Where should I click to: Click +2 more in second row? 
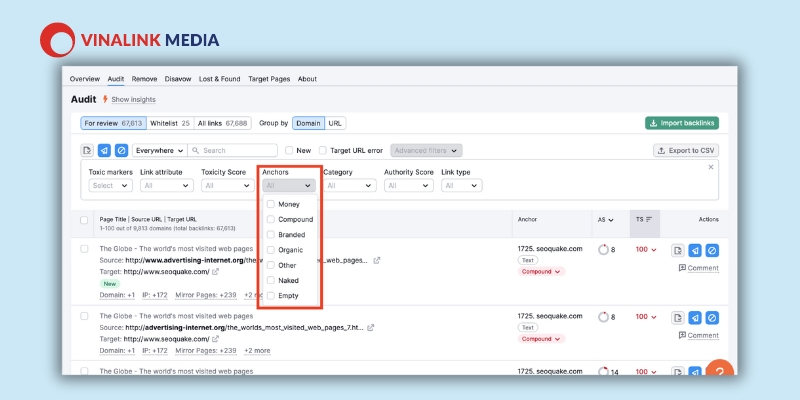click(x=257, y=351)
